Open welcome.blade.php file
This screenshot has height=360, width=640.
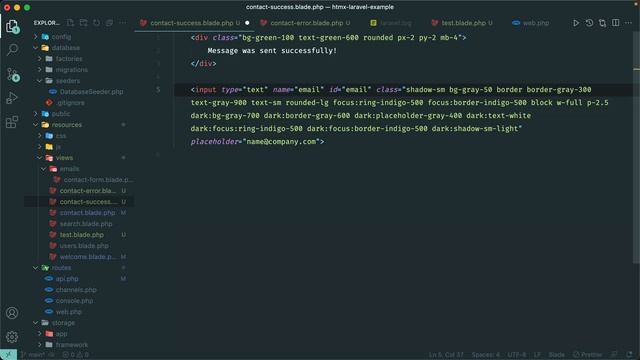87,257
